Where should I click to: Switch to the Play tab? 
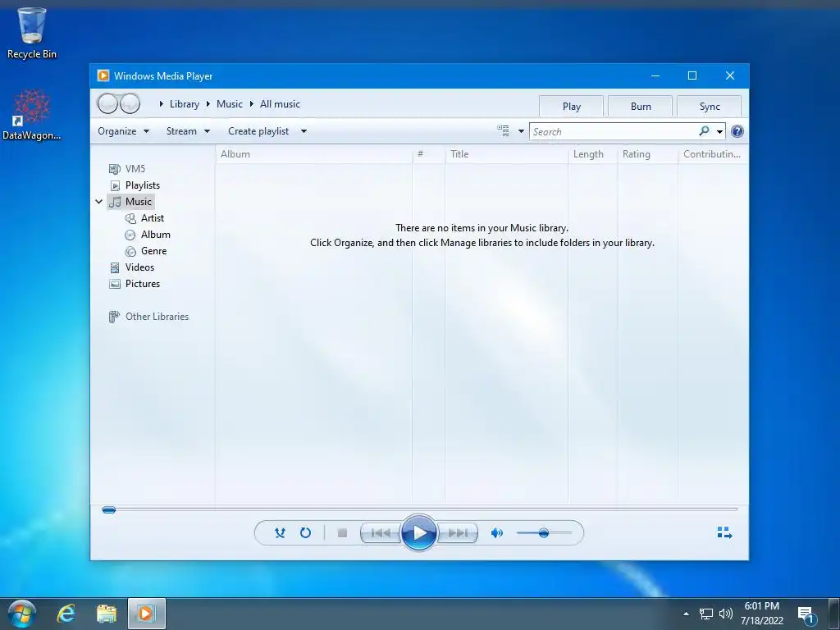pyautogui.click(x=571, y=106)
